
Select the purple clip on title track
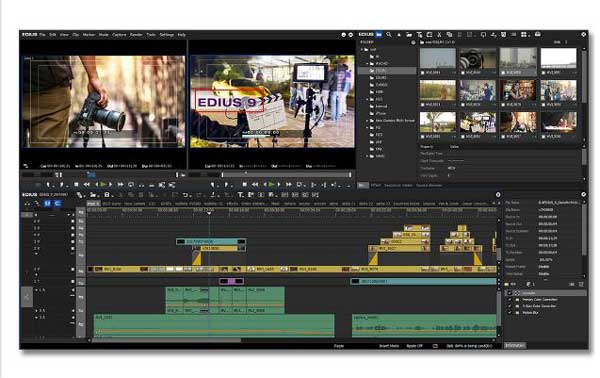231,282
